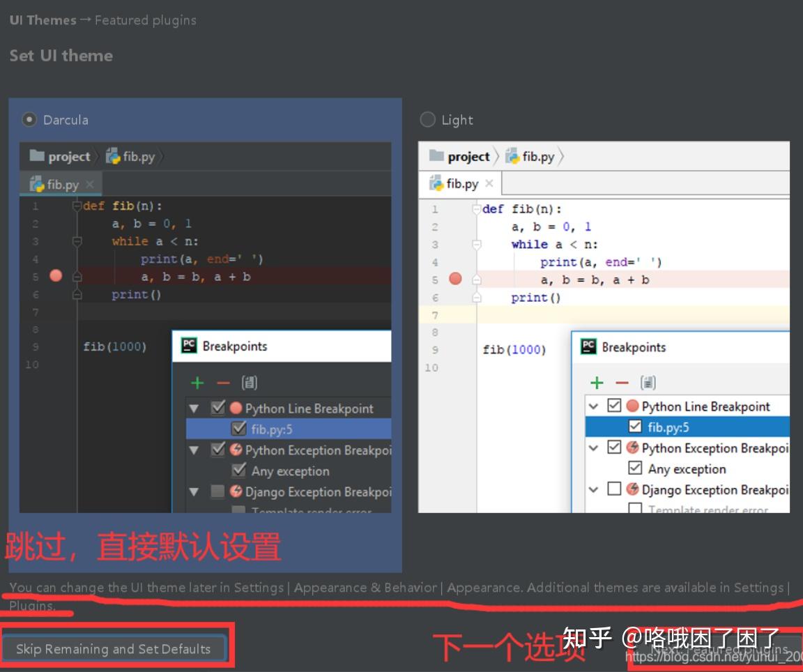
Task: Click Python Exception Breakpoint bolt icon in Darcula tree
Action: coord(236,449)
